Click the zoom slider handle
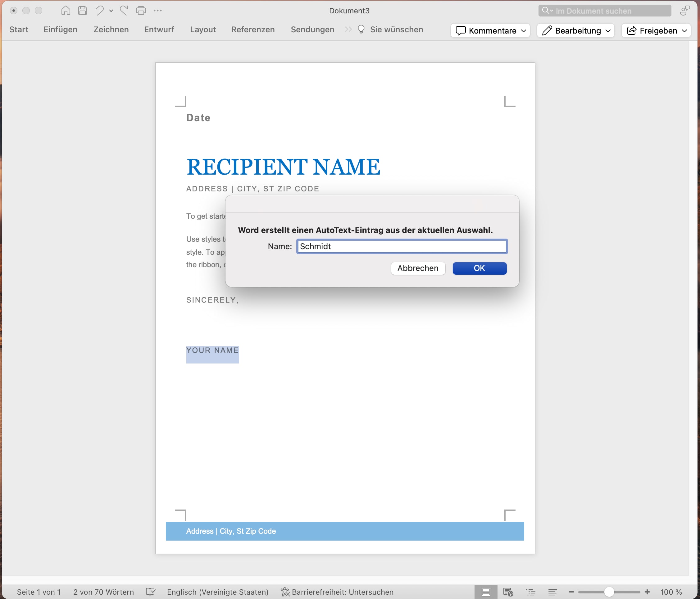The height and width of the screenshot is (599, 700). coord(609,592)
